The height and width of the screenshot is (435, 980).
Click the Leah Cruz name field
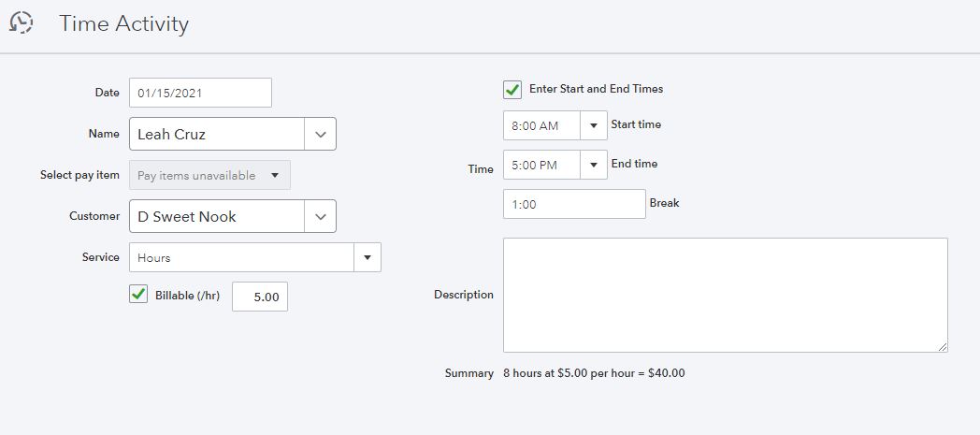coord(217,134)
